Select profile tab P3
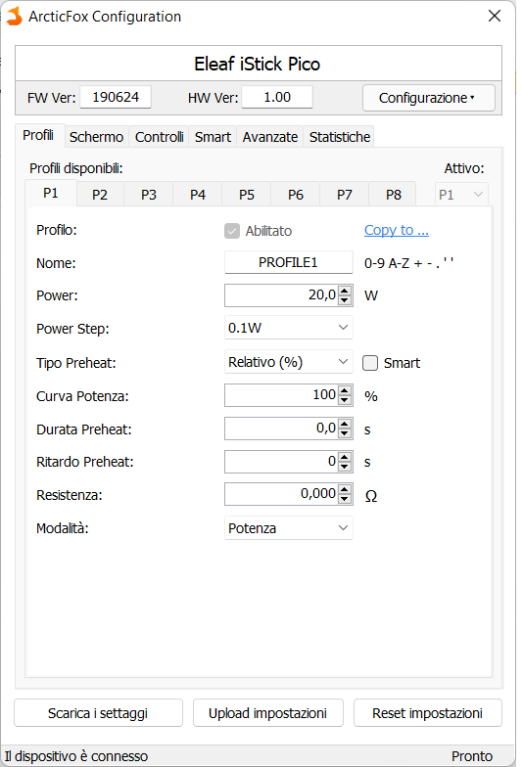Image resolution: width=522 pixels, height=767 pixels. [149, 195]
